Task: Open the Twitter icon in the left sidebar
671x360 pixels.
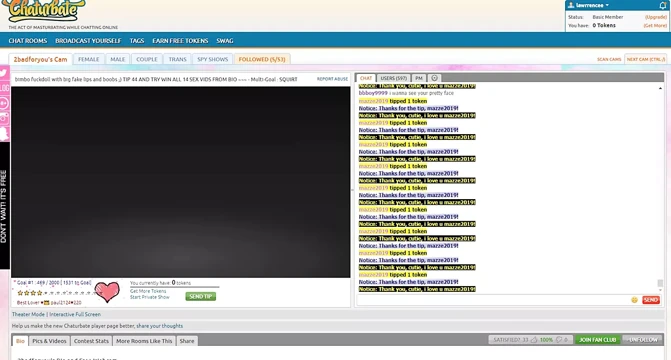Action: [x=4, y=73]
